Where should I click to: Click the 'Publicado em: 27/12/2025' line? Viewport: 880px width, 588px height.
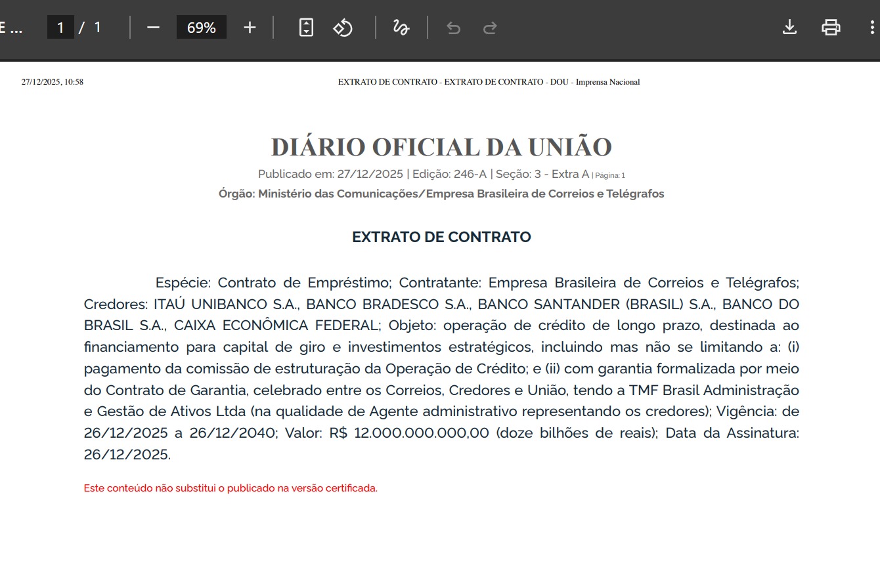pos(330,174)
